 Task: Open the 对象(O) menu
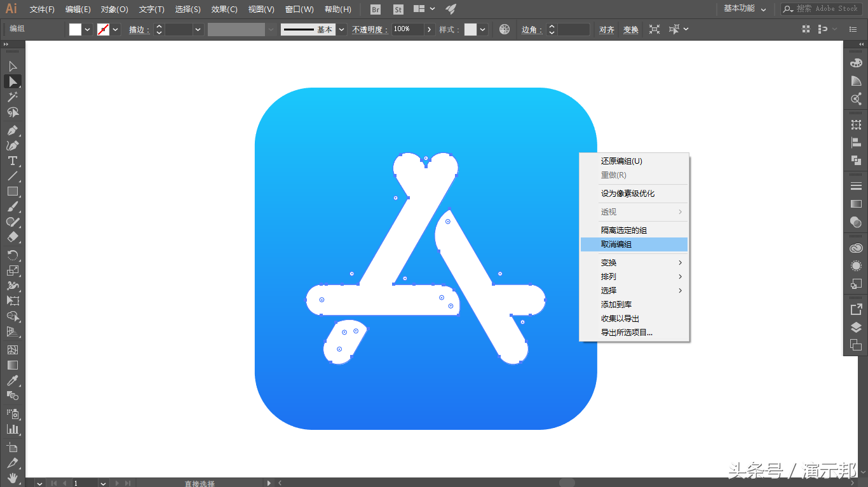coord(114,10)
